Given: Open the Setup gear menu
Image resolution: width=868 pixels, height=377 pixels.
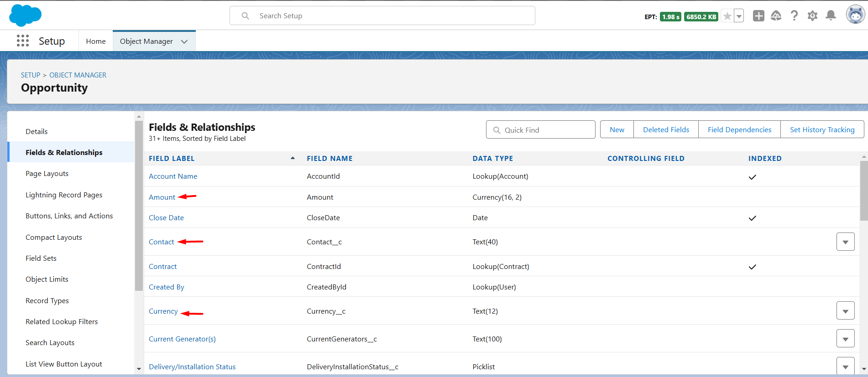Looking at the screenshot, I should point(812,16).
